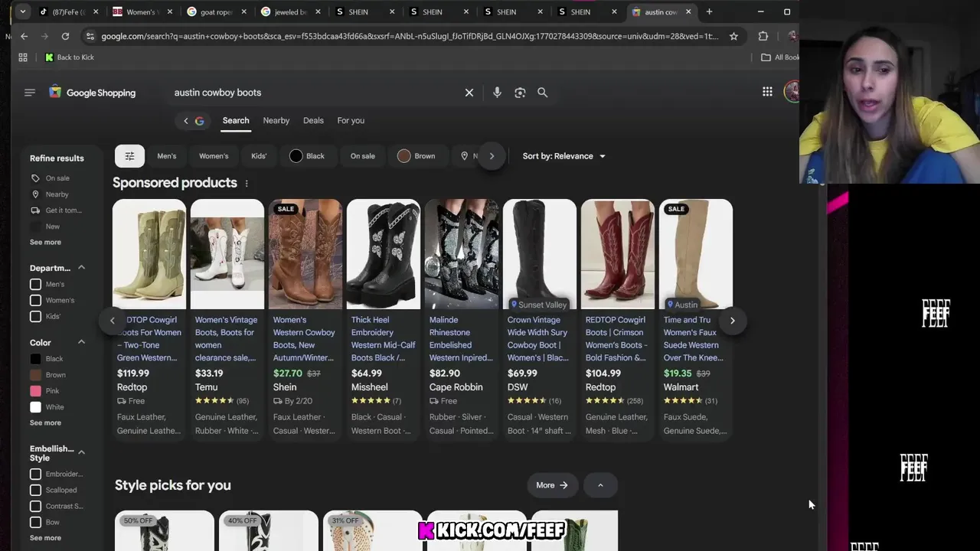Screen dimensions: 980x551
Task: Expand See more under Refine results
Action: click(45, 243)
